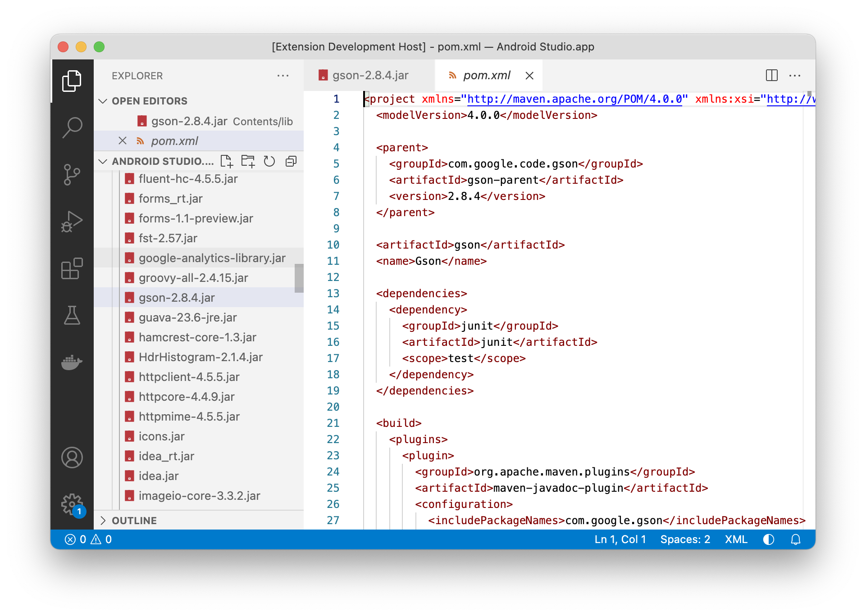
Task: Open the Testing flask view
Action: [x=72, y=315]
